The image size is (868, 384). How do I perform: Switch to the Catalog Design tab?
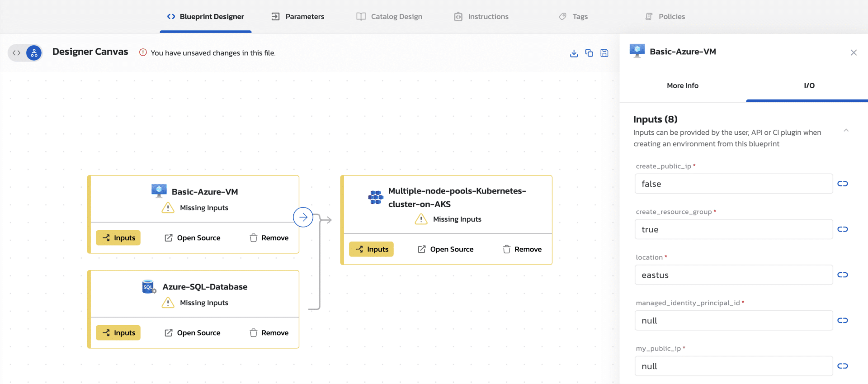click(x=389, y=17)
